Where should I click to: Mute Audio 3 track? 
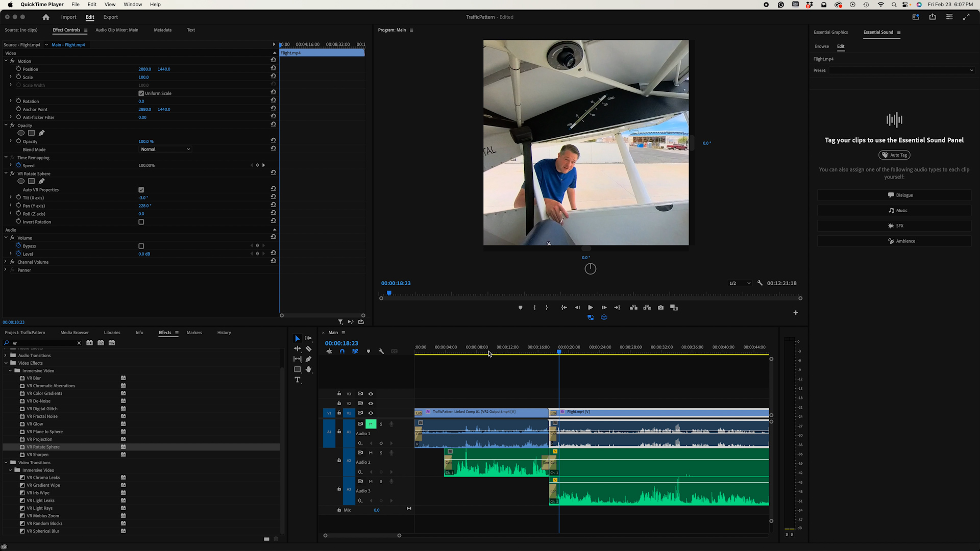pos(371,482)
